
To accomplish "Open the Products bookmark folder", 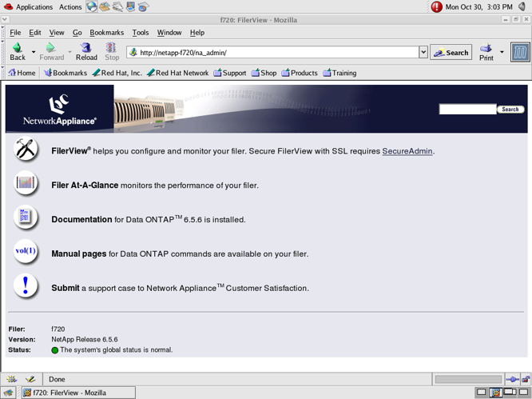I will 300,73.
